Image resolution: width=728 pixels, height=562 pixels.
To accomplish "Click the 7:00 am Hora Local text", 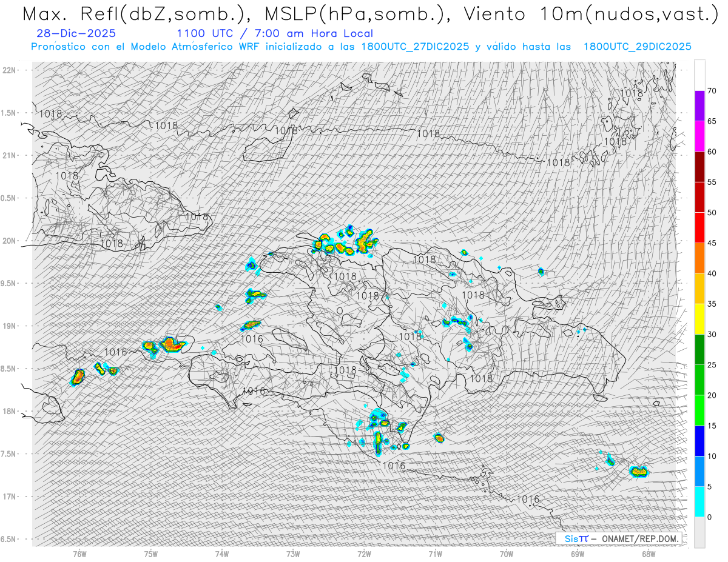I will (x=314, y=34).
